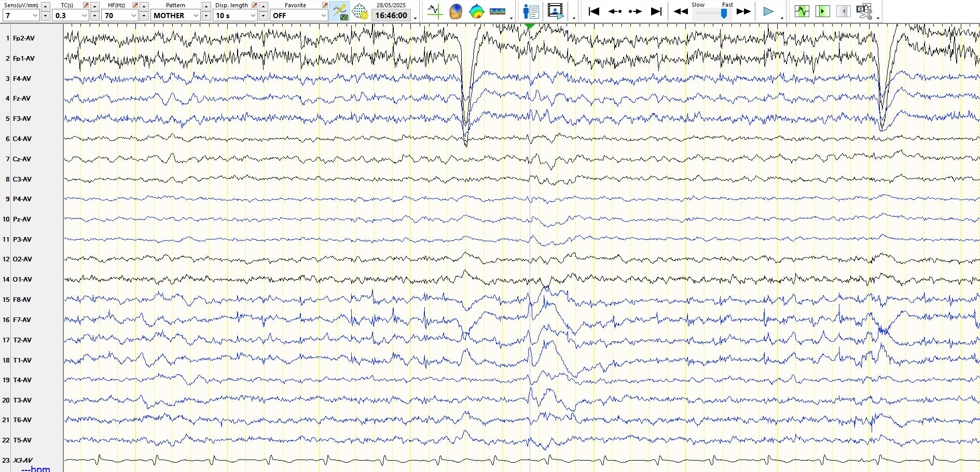The height and width of the screenshot is (472, 980).
Task: Open the Pattern montage dropdown
Action: [176, 16]
